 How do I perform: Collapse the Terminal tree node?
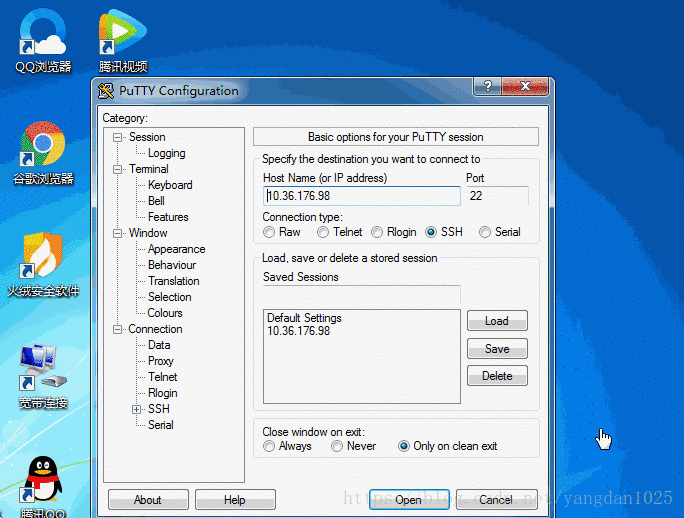click(117, 169)
